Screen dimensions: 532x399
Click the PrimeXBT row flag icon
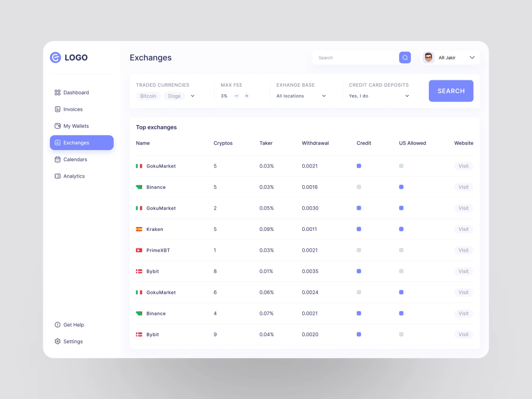click(139, 251)
